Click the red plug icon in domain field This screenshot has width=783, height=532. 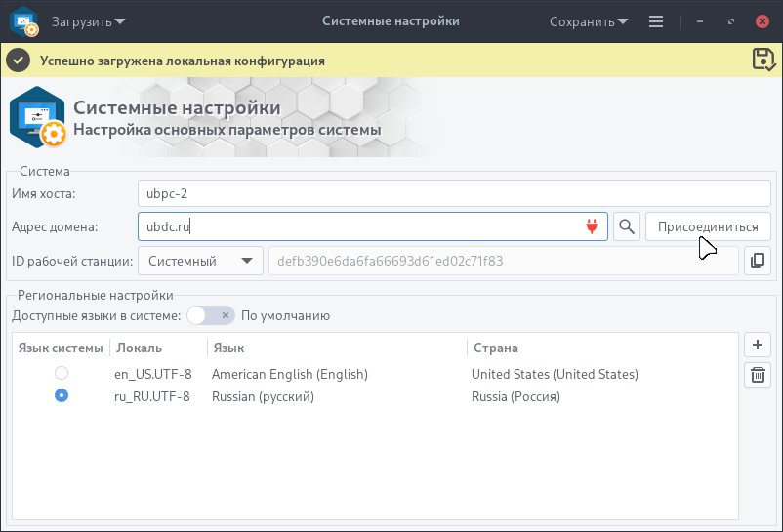592,226
